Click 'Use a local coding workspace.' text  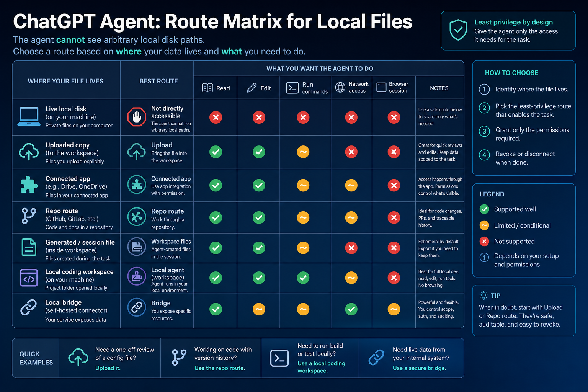tap(322, 367)
